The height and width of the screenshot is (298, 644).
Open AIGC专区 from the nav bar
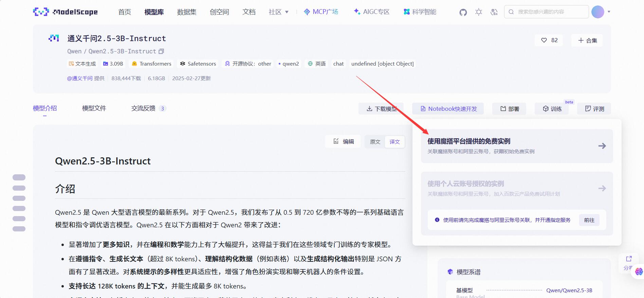point(371,12)
